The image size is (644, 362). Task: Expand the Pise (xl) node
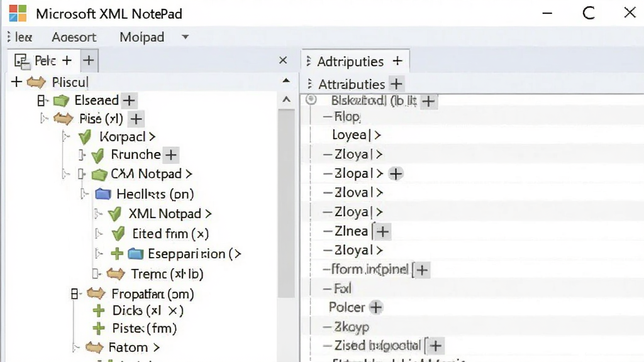(44, 119)
